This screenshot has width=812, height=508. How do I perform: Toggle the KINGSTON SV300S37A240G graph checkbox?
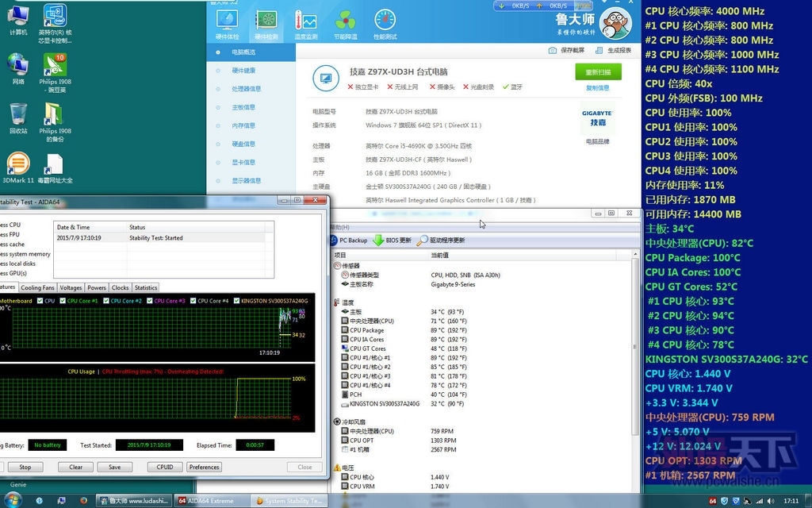pyautogui.click(x=236, y=301)
